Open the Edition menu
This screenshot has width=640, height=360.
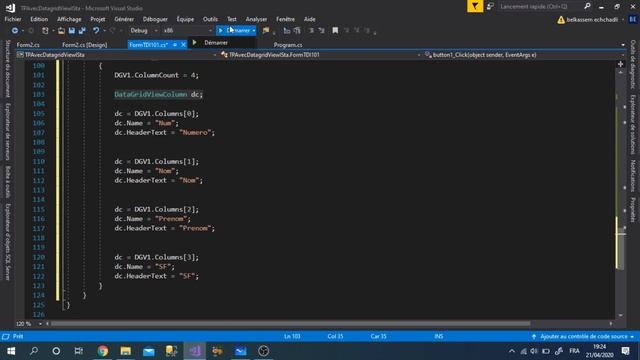(x=39, y=19)
